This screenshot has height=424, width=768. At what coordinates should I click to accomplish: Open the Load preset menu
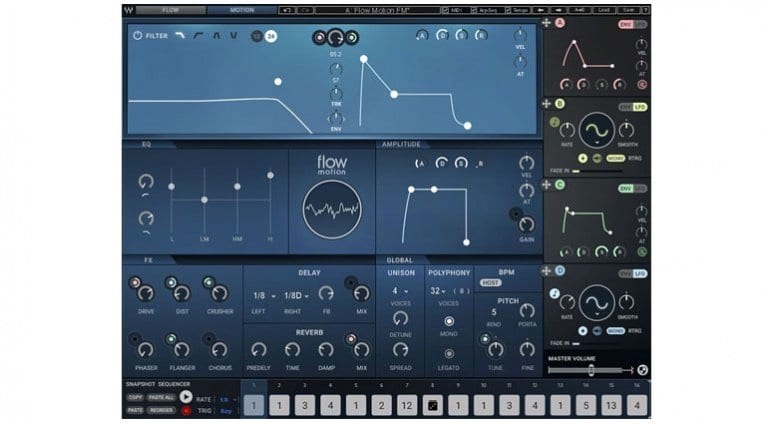pyautogui.click(x=604, y=10)
